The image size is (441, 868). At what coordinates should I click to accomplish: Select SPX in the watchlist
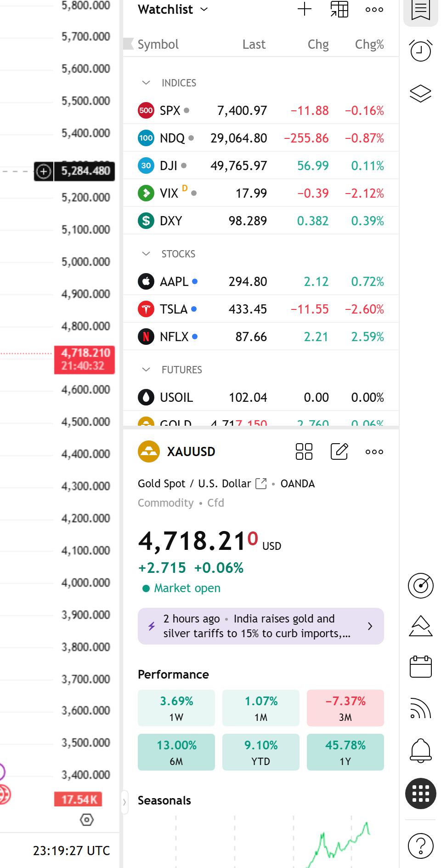[261, 110]
